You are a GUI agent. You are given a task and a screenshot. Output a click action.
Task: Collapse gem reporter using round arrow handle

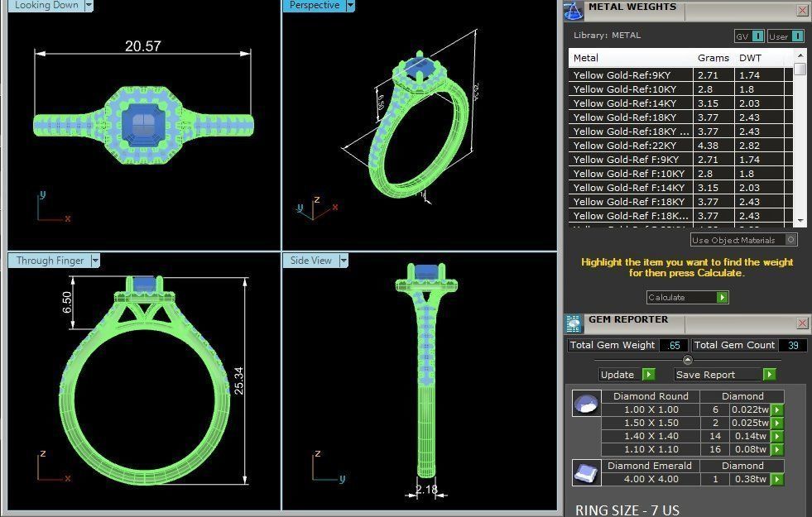tap(687, 360)
